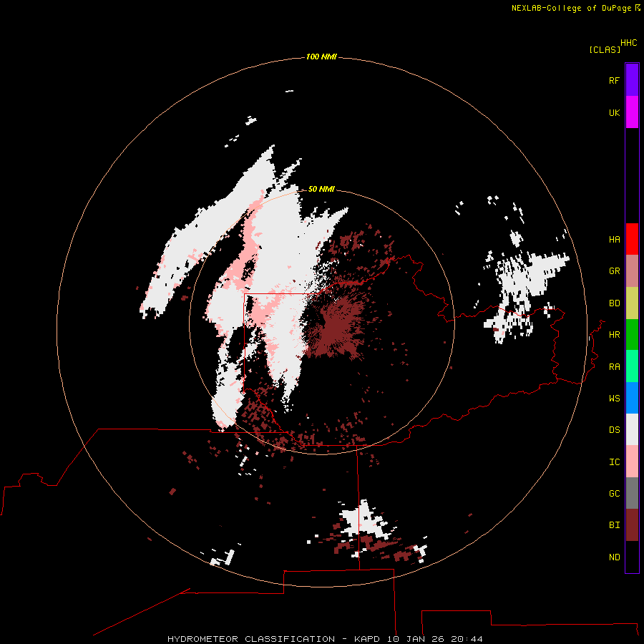The image size is (644, 644).
Task: Click the UK legend label
Action: [614, 113]
